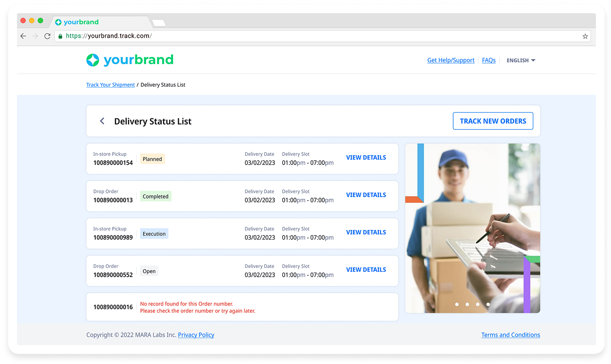Open Terms and Conditions link
Image resolution: width=611 pixels, height=364 pixels.
click(511, 335)
